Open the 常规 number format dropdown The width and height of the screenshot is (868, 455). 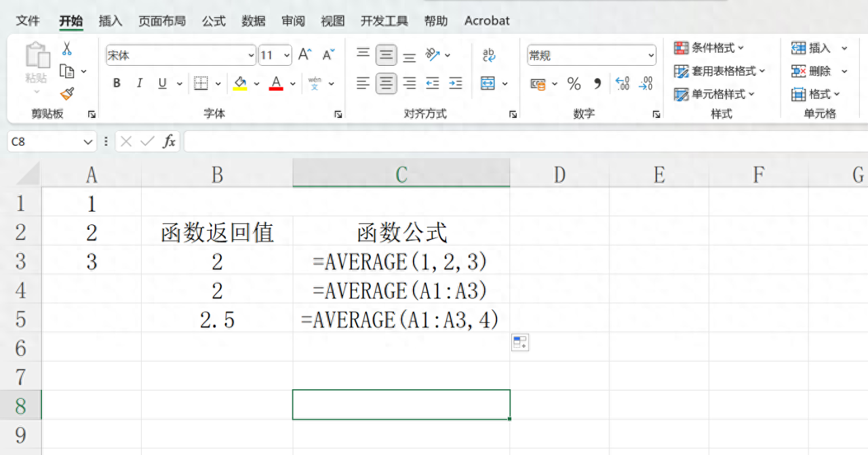coord(651,56)
